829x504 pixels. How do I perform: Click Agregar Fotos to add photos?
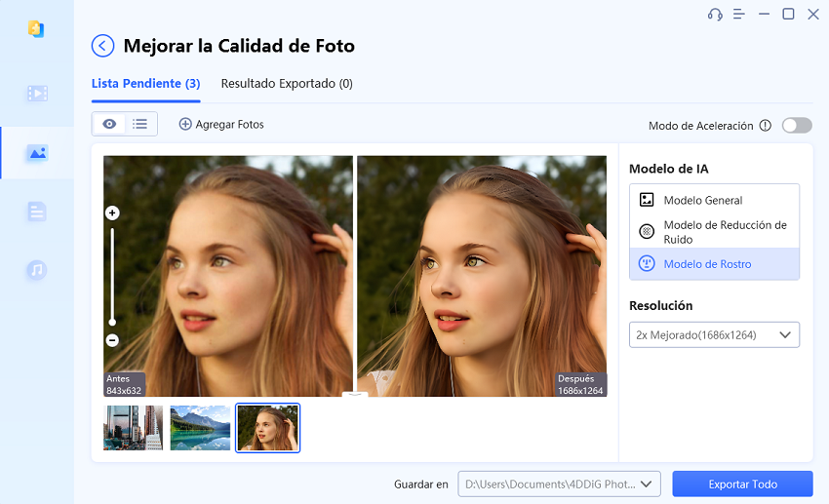[x=221, y=125]
